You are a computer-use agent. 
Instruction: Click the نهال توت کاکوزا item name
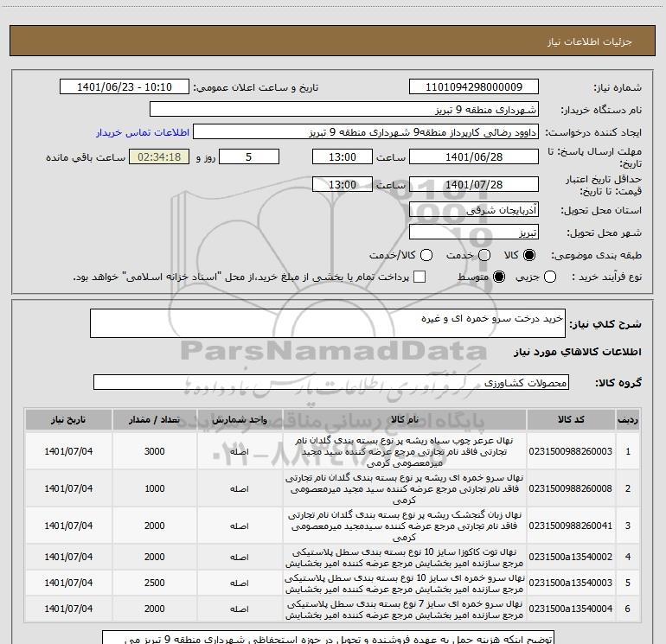coord(405,558)
